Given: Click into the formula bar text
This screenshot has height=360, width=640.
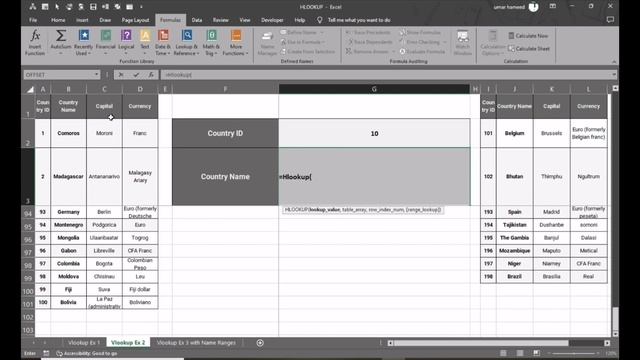Looking at the screenshot, I should 386,75.
